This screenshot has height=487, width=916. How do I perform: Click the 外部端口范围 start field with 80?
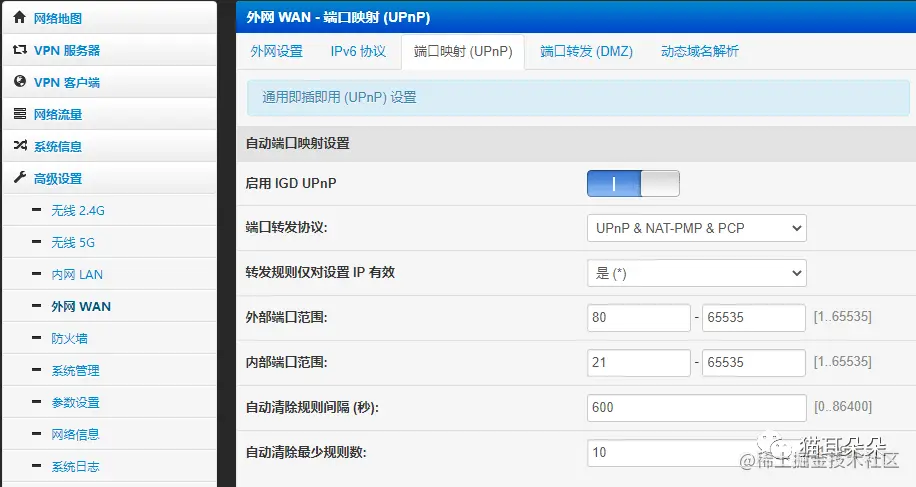pos(639,318)
